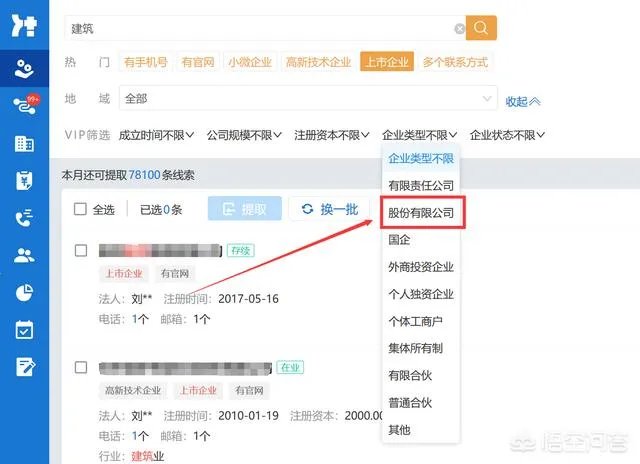640x464 pixels.
Task: Open the company building icon in sidebar
Action: 24,144
